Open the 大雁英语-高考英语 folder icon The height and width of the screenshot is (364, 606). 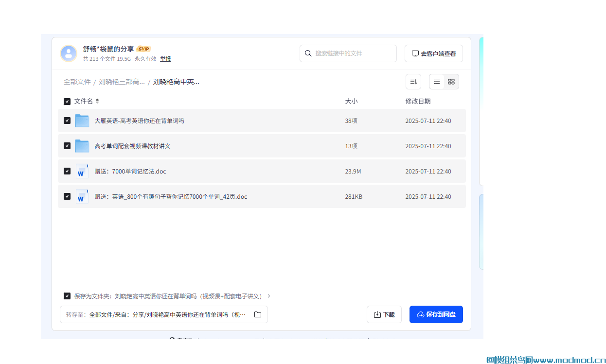82,120
